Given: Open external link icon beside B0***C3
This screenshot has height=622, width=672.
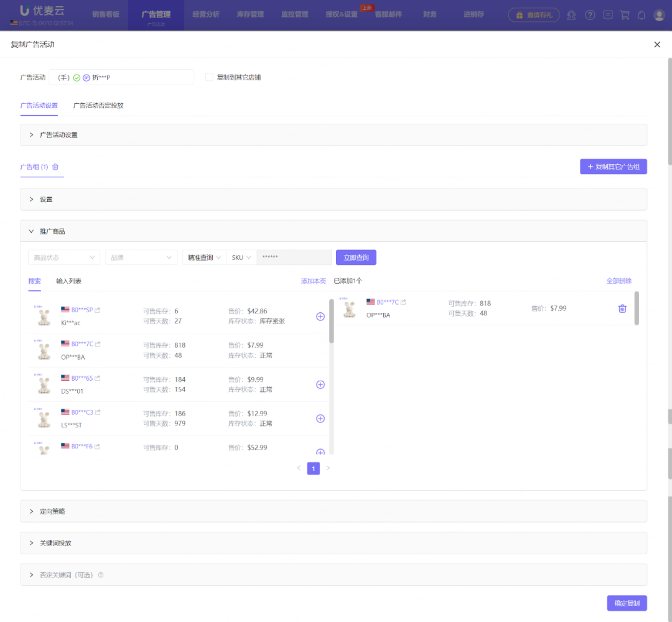Looking at the screenshot, I should (98, 412).
